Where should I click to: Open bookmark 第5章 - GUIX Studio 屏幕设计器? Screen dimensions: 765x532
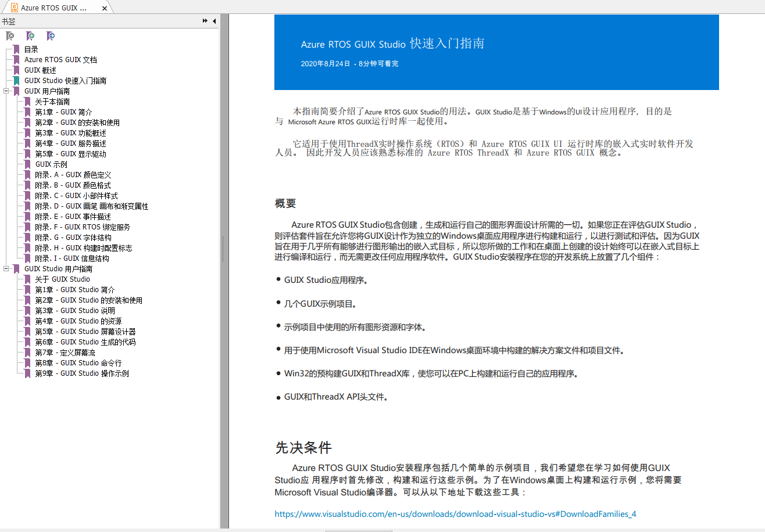[x=85, y=332]
